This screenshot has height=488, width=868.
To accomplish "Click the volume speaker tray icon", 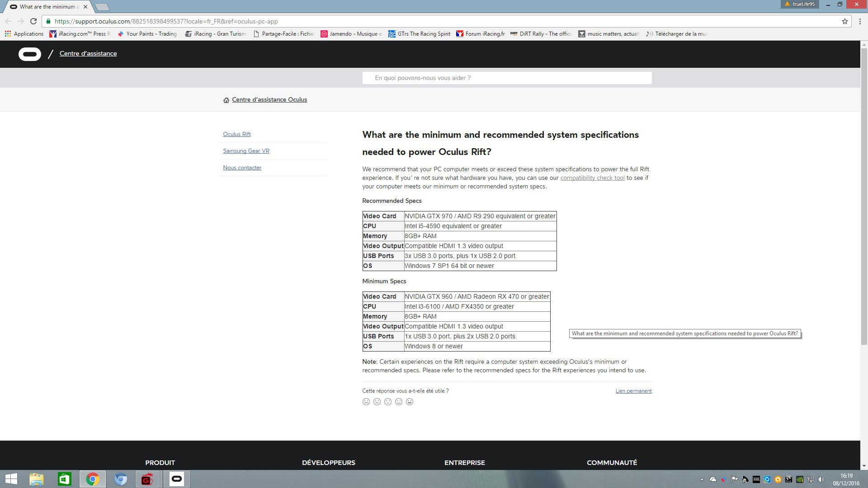I will 821,479.
